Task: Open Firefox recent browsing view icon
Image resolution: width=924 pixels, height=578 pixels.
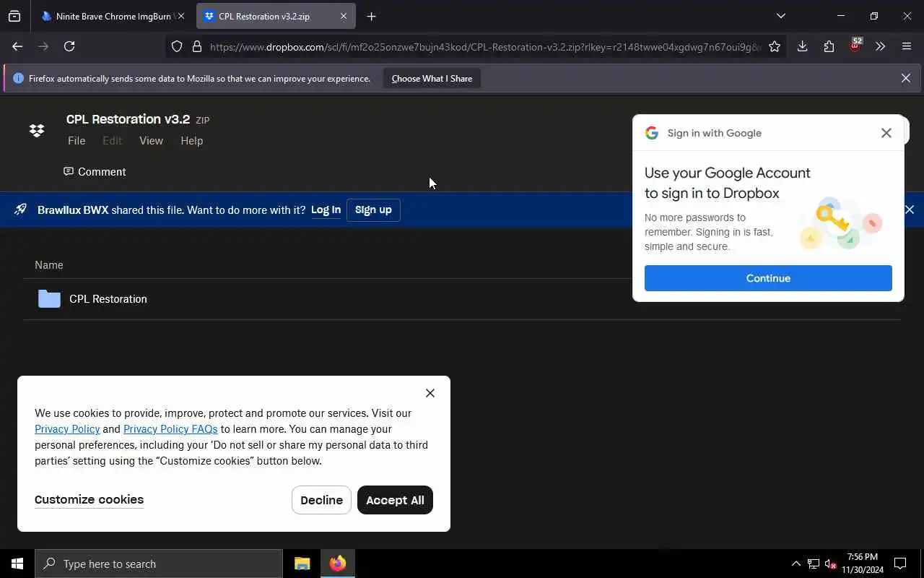Action: pyautogui.click(x=14, y=16)
